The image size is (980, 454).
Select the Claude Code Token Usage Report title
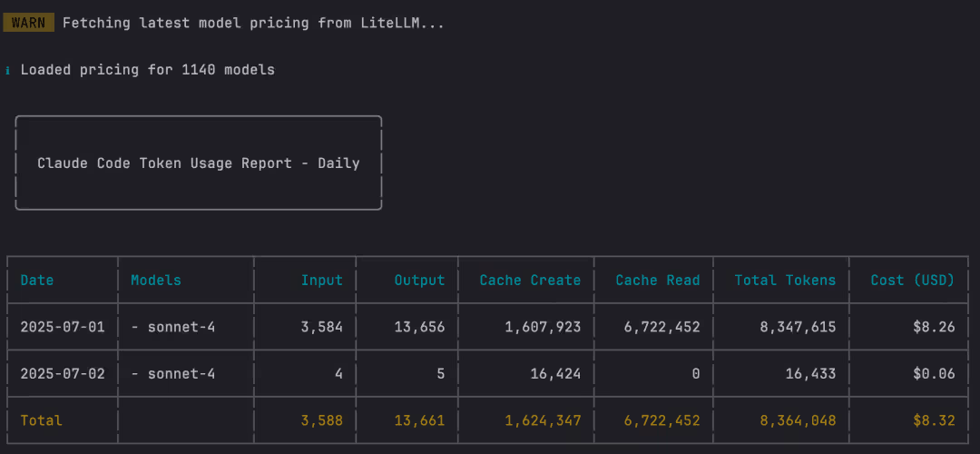[198, 163]
